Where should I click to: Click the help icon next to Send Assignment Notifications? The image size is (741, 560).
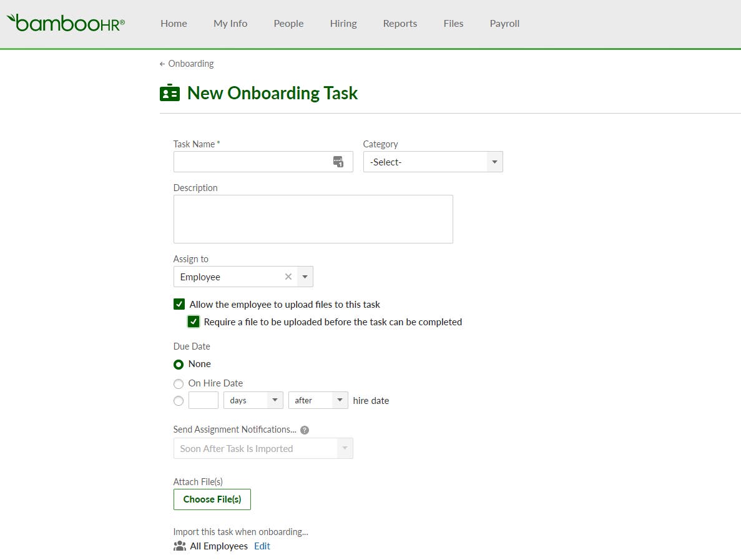304,429
